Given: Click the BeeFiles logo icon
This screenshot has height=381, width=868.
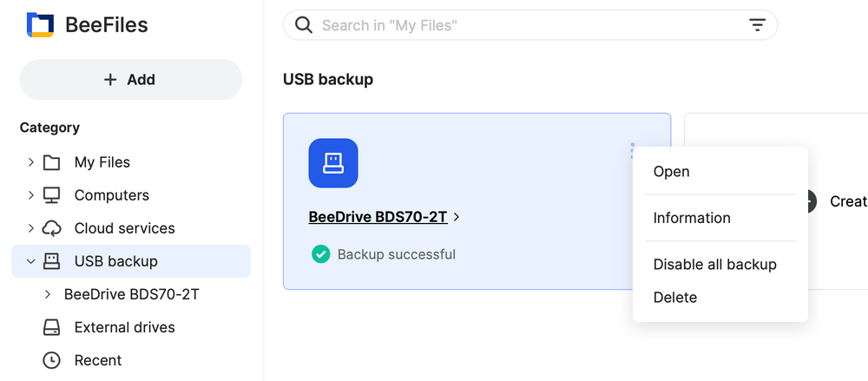Looking at the screenshot, I should [40, 25].
